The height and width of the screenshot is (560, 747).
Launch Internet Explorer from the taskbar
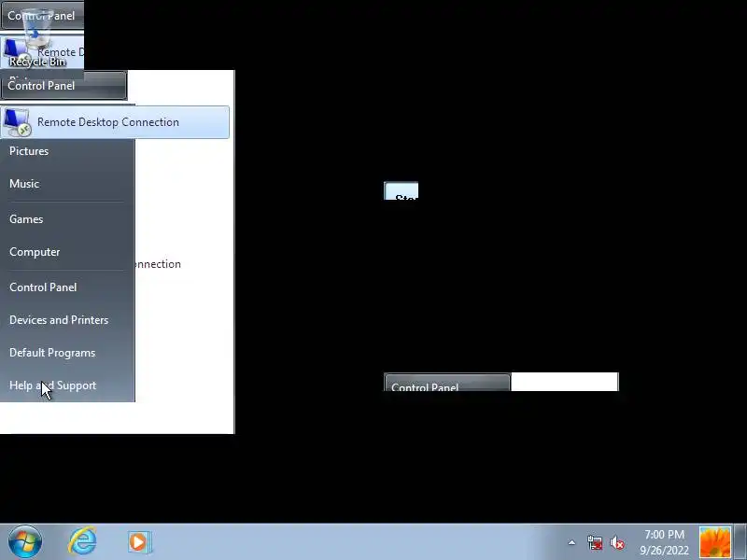click(x=82, y=541)
